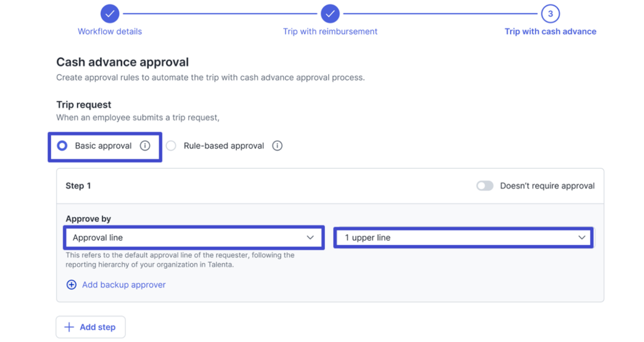644x342 pixels.
Task: Click the Workflow details step checkmark circle
Action: pos(110,14)
